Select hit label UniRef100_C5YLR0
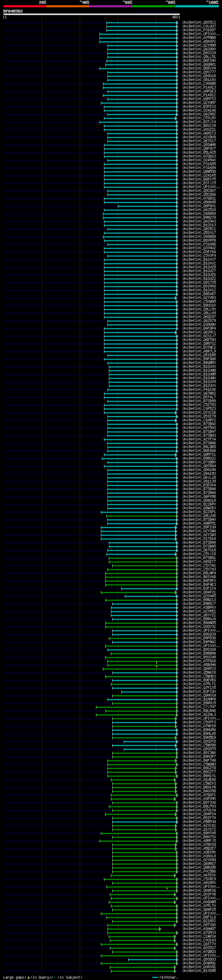The height and width of the screenshot is (980, 222). click(x=199, y=118)
